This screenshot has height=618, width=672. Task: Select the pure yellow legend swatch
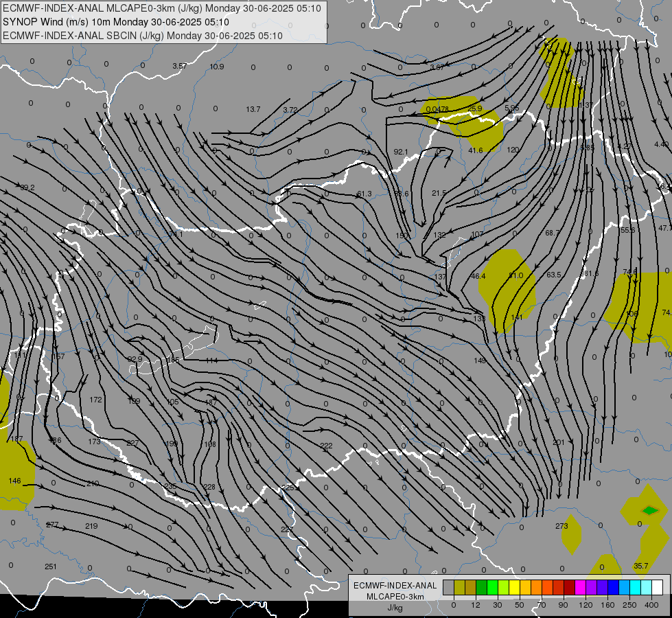[x=514, y=587]
